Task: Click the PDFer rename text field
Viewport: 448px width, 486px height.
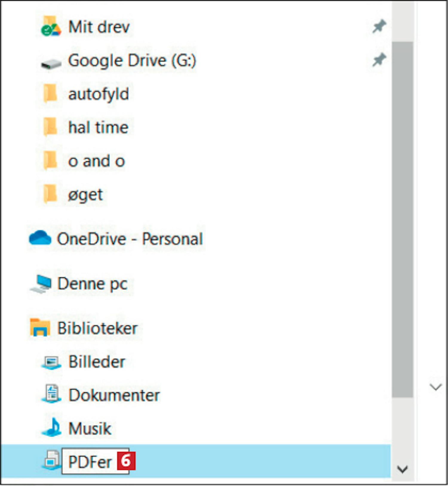Action: (90, 462)
